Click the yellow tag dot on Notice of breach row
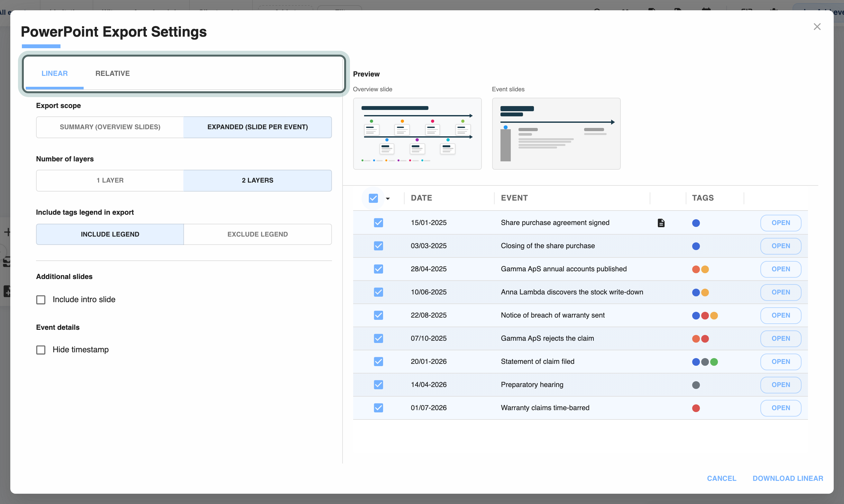 click(714, 316)
